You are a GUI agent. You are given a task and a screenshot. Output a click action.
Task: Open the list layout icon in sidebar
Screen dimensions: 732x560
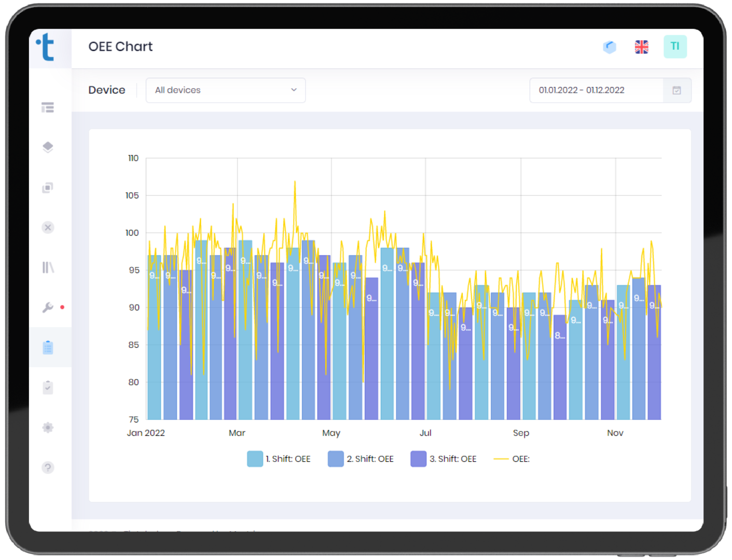click(x=48, y=107)
